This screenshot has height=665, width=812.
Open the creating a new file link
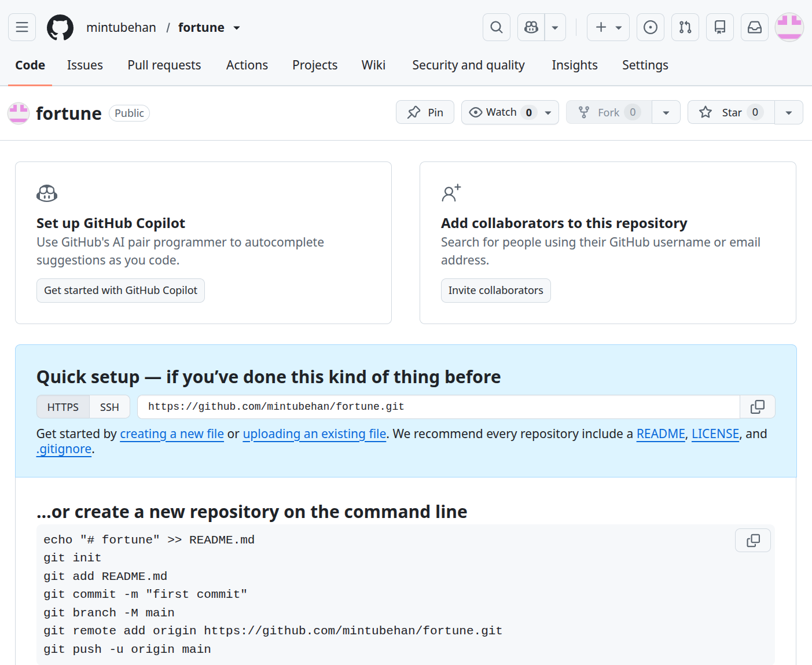(172, 434)
